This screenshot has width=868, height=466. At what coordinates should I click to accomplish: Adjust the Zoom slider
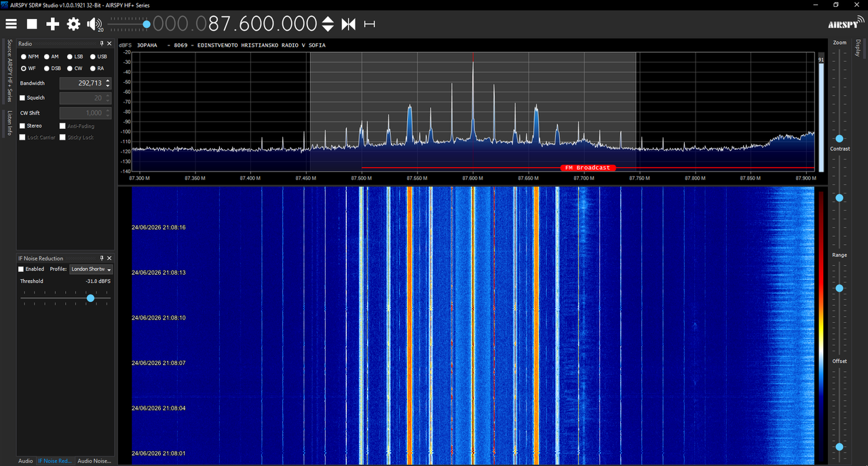[839, 138]
